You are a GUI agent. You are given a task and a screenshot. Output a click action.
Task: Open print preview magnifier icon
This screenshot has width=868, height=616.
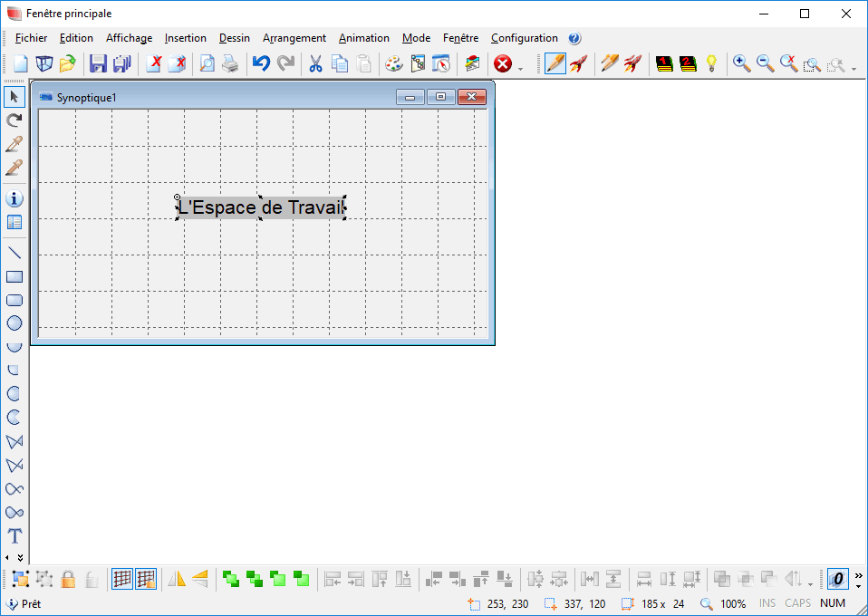coord(207,63)
